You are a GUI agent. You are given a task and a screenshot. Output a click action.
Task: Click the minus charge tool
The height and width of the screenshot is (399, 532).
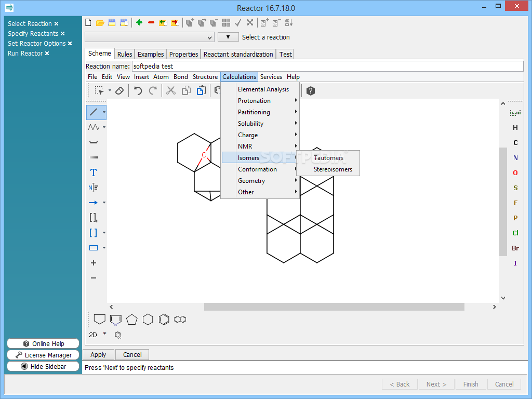tap(94, 278)
